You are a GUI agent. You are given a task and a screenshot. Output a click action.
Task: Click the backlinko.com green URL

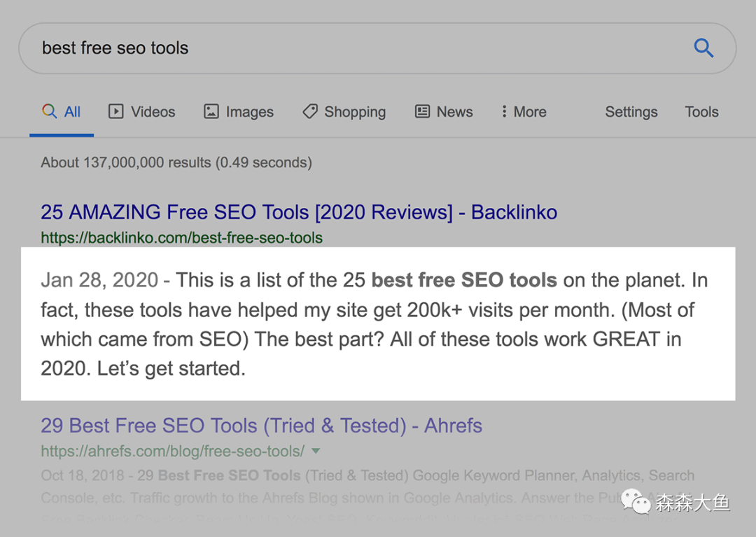coord(181,238)
